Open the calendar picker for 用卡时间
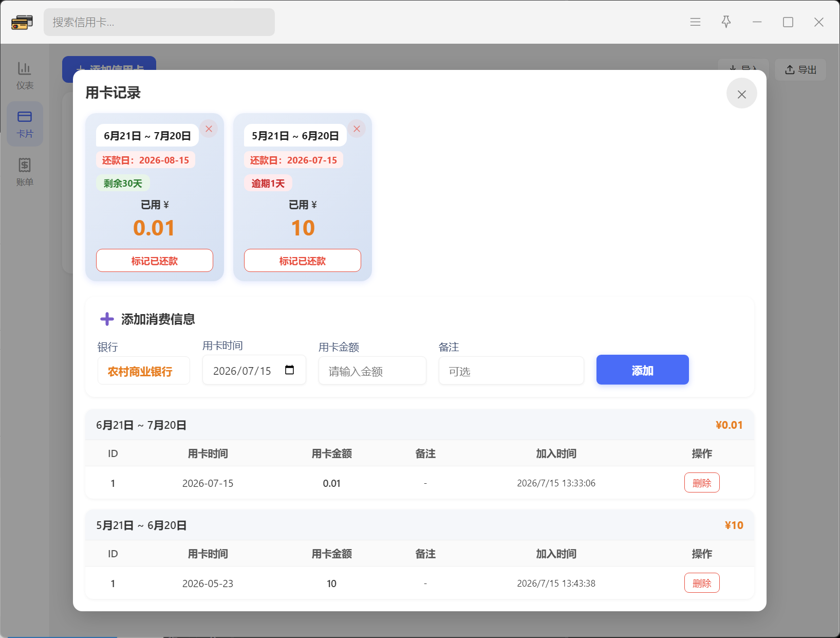 (289, 370)
